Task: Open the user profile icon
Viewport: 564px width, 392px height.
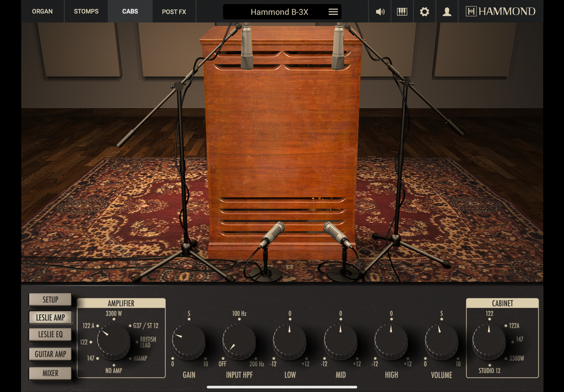Action: click(x=447, y=12)
